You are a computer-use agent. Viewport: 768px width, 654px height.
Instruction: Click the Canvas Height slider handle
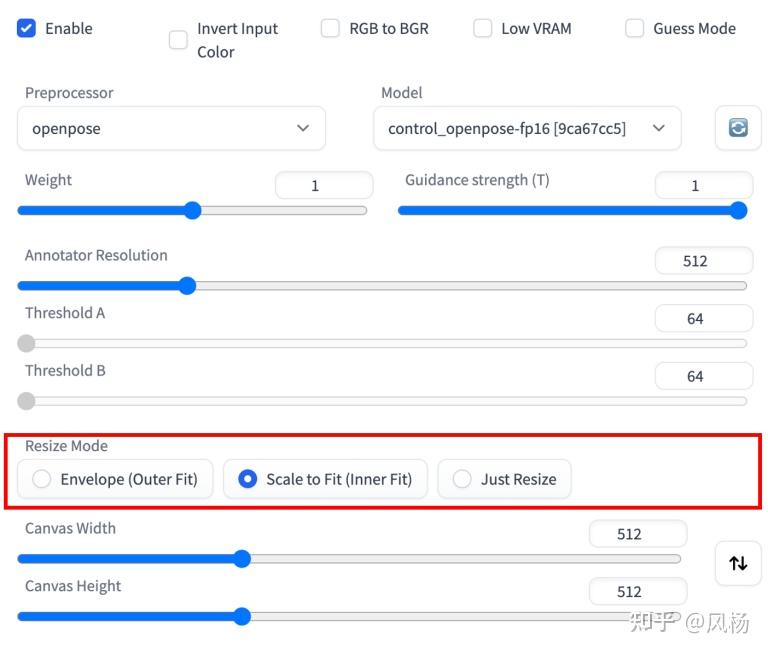pos(241,616)
